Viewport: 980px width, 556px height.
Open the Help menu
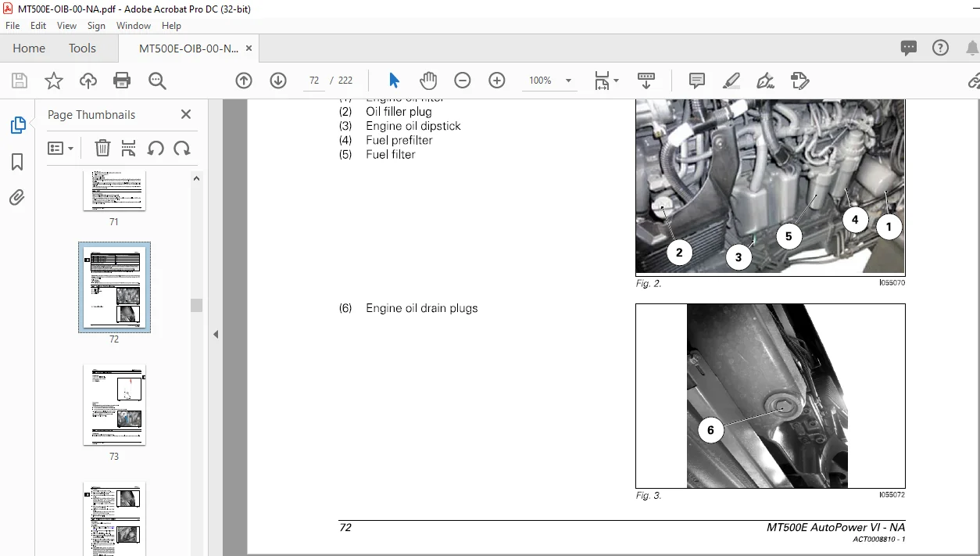(x=171, y=26)
